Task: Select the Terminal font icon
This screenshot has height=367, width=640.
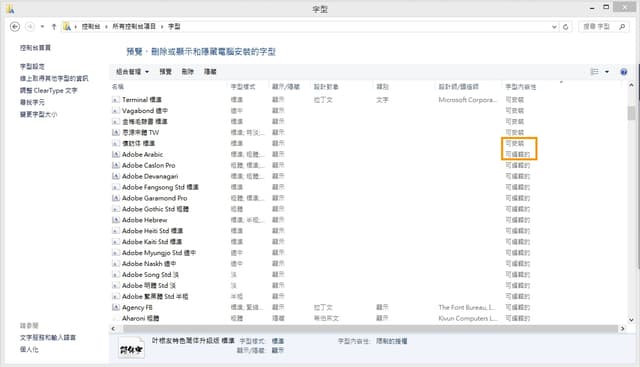Action: click(116, 100)
